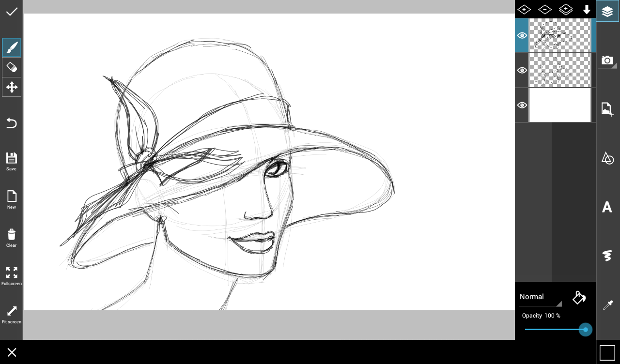620x364 pixels.
Task: Duplicate layer with the stacked-plus icon
Action: click(x=566, y=9)
